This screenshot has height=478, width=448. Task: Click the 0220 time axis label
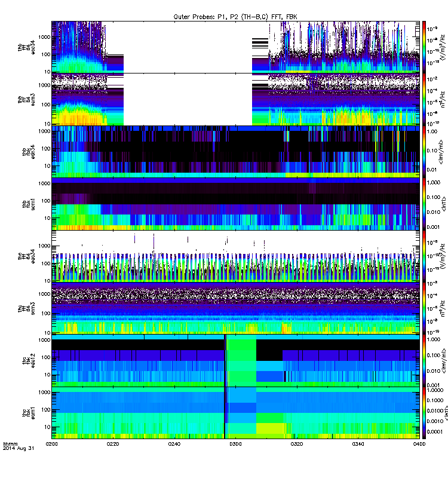point(113,444)
